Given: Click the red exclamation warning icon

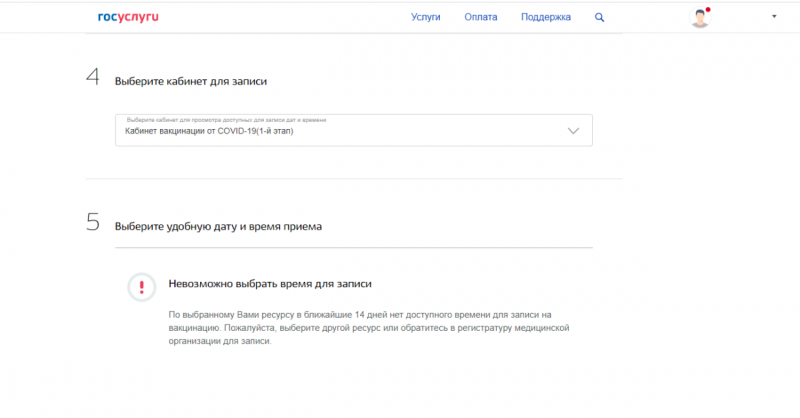Looking at the screenshot, I should (x=141, y=287).
